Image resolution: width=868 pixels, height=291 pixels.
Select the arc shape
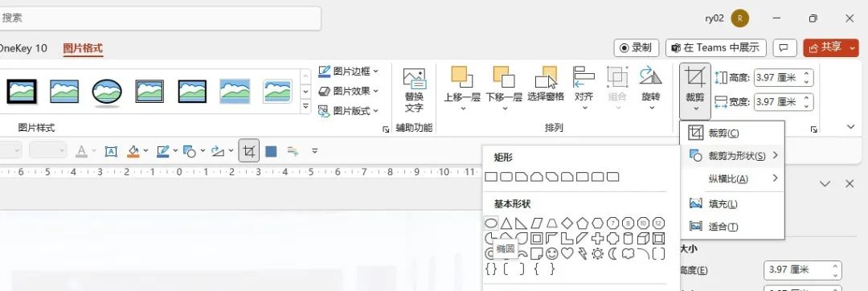[x=643, y=253]
